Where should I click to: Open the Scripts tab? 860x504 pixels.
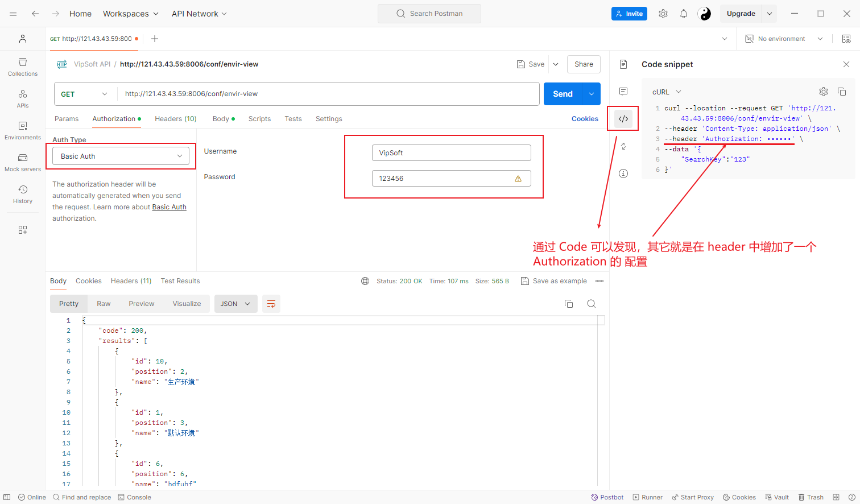pyautogui.click(x=259, y=119)
